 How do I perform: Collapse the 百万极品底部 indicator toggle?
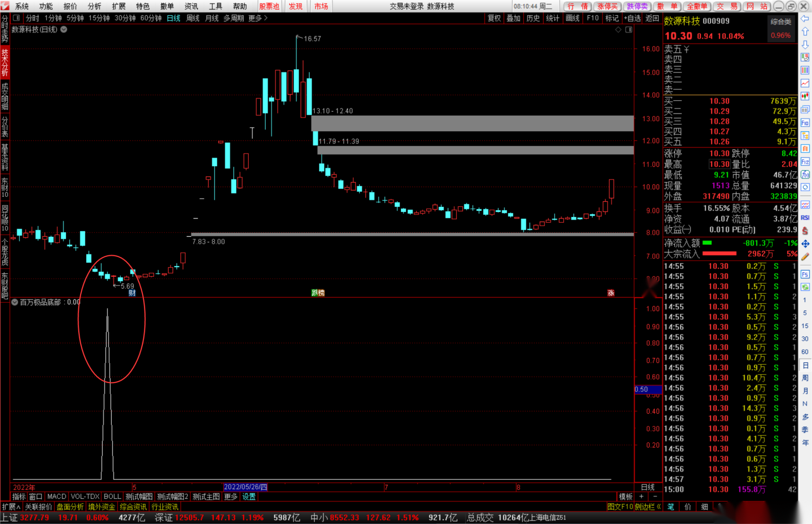pyautogui.click(x=15, y=302)
